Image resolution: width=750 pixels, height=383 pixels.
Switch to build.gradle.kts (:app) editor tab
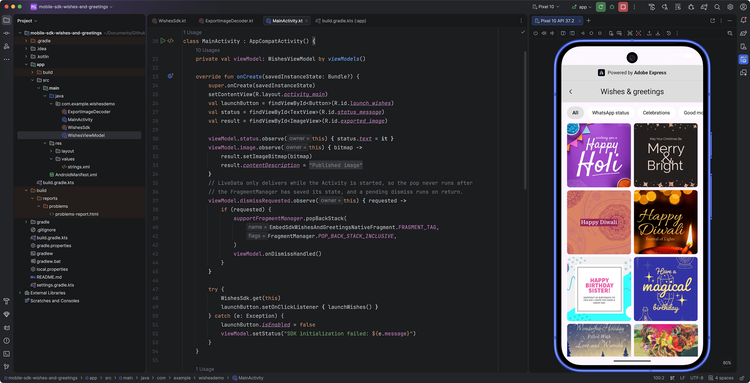tap(341, 21)
